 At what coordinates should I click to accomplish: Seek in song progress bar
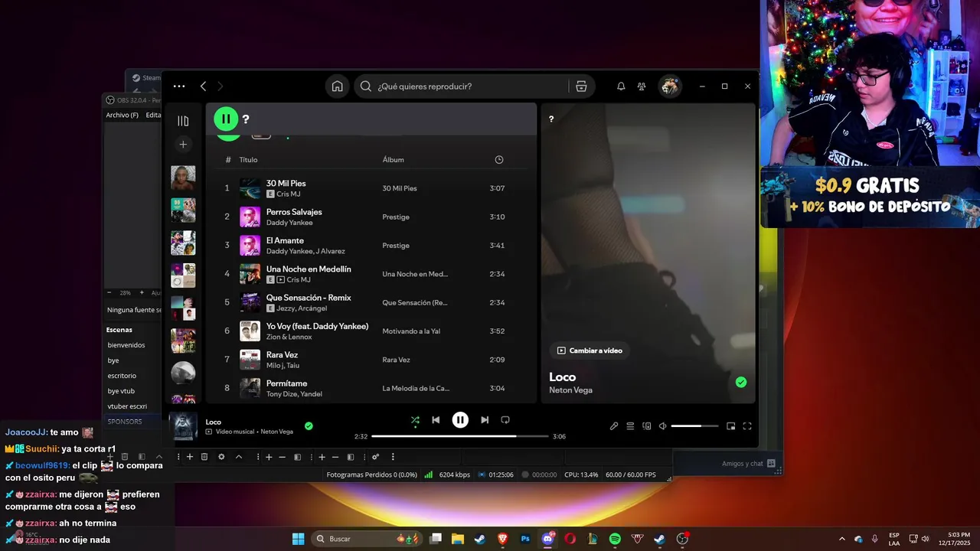tap(460, 436)
